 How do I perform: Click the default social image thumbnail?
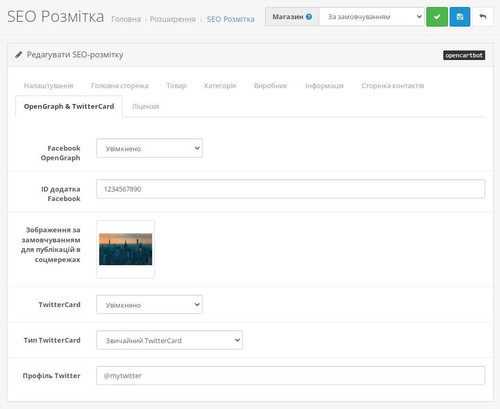[125, 249]
